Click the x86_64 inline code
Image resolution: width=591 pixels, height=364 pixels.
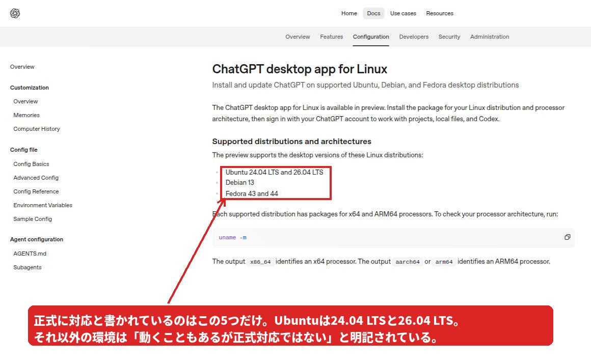tap(260, 262)
